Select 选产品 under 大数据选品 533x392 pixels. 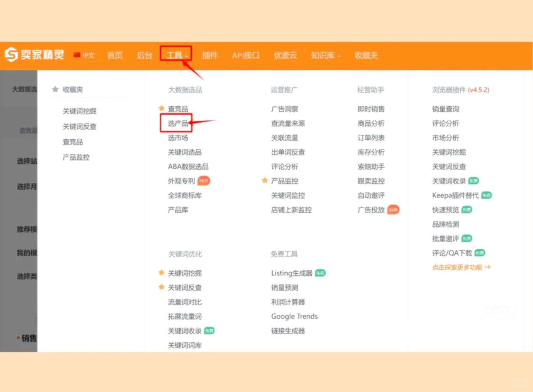(x=178, y=123)
